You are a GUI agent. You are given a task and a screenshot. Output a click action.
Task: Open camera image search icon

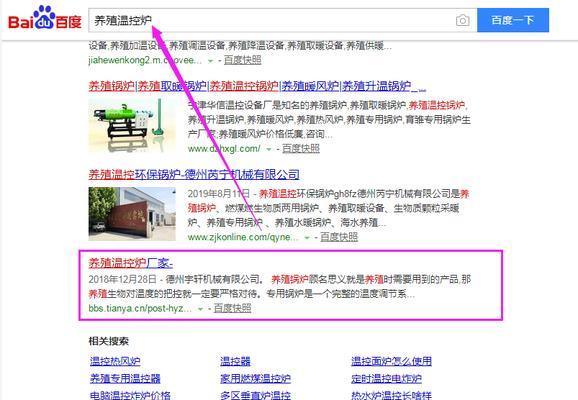463,20
